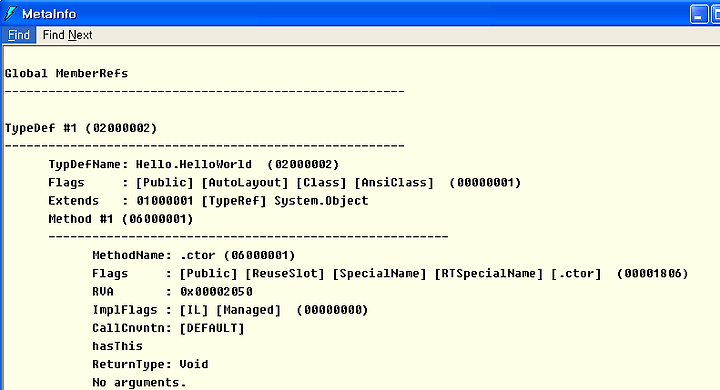The width and height of the screenshot is (720, 390).
Task: Click the 'ImplFlags : [IL] [Managed]' line
Action: point(230,310)
